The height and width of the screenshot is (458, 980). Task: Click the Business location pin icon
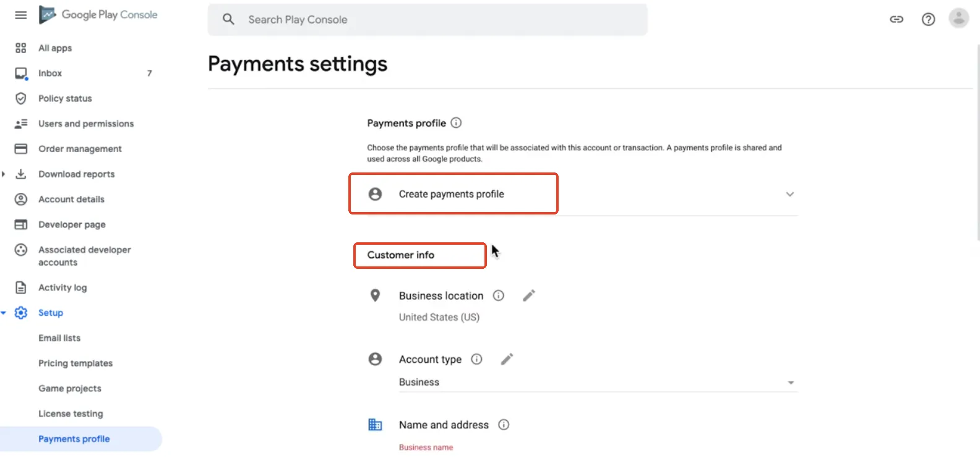click(375, 295)
